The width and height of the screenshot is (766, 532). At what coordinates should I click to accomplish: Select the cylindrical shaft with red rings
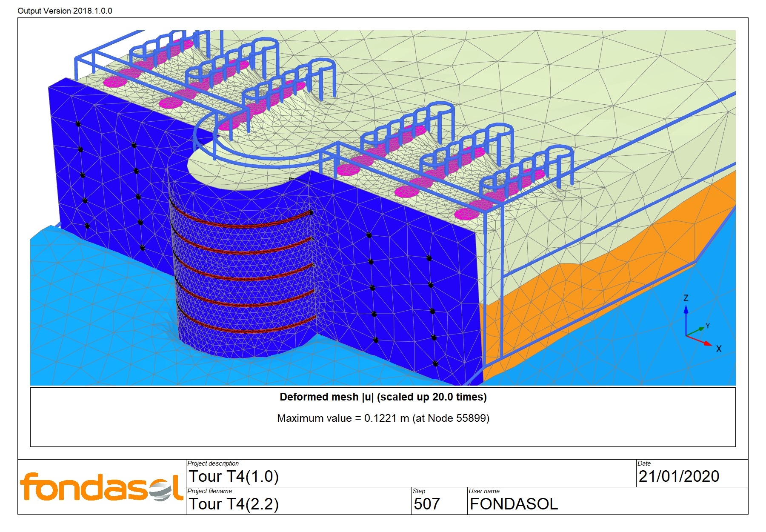coord(245,277)
